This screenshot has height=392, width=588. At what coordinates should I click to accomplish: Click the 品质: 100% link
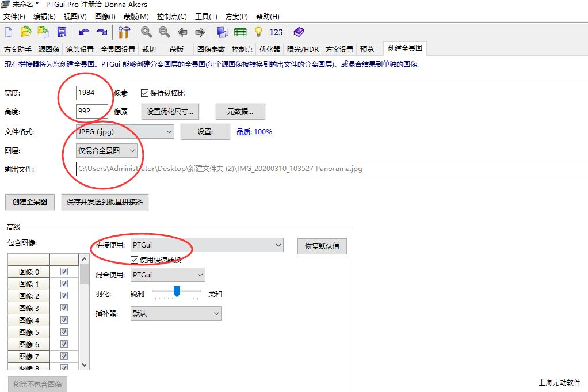(254, 132)
